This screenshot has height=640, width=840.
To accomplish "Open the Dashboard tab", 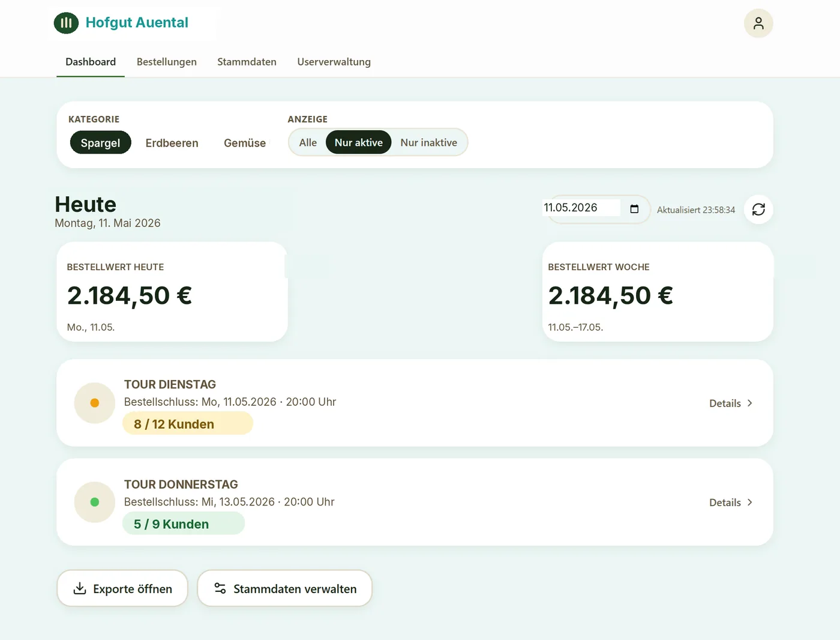I will pos(91,62).
